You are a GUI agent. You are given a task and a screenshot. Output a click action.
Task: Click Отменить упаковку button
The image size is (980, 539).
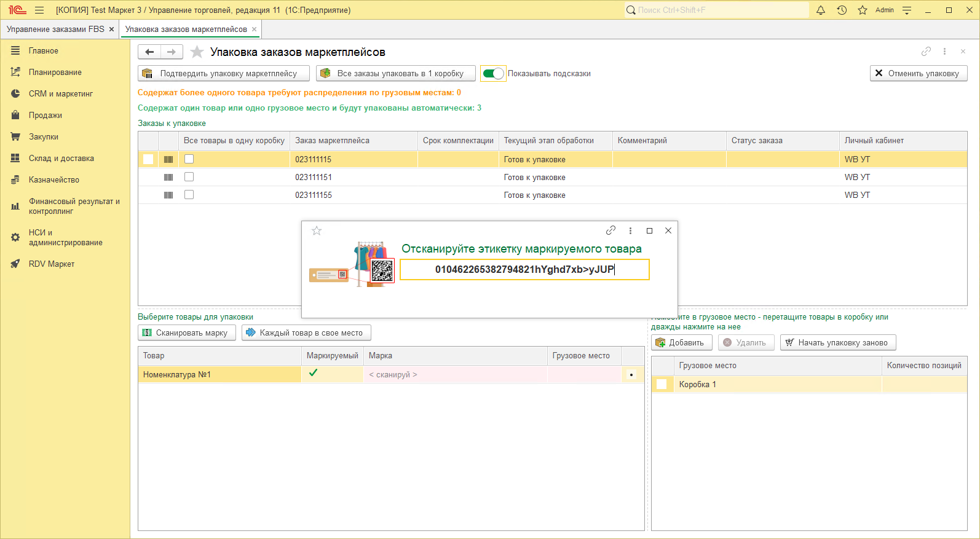pyautogui.click(x=918, y=74)
